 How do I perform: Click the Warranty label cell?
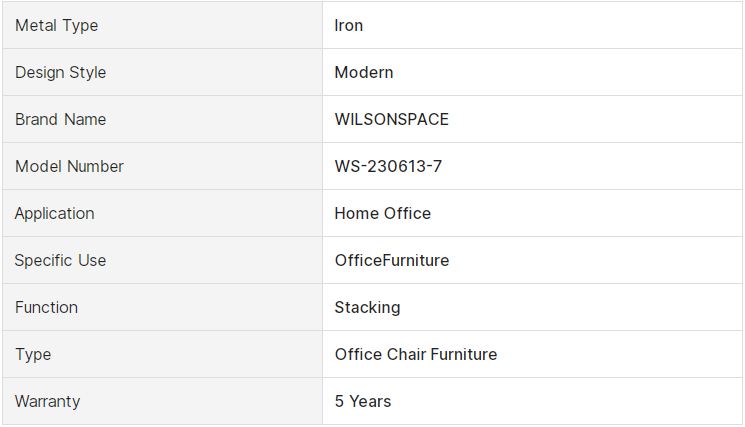click(x=162, y=401)
